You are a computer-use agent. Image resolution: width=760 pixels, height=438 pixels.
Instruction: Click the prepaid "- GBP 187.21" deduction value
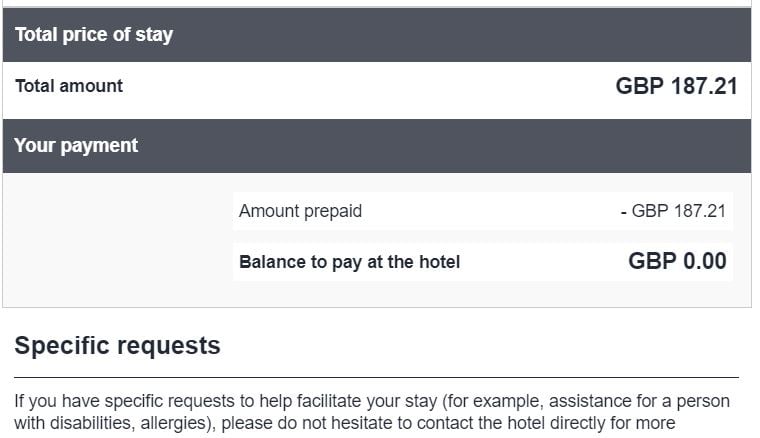673,211
